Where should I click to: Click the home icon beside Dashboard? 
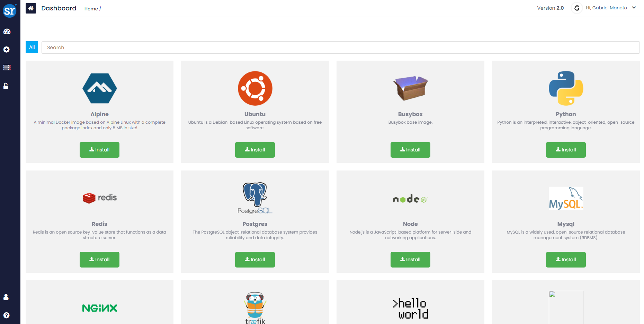pos(31,8)
